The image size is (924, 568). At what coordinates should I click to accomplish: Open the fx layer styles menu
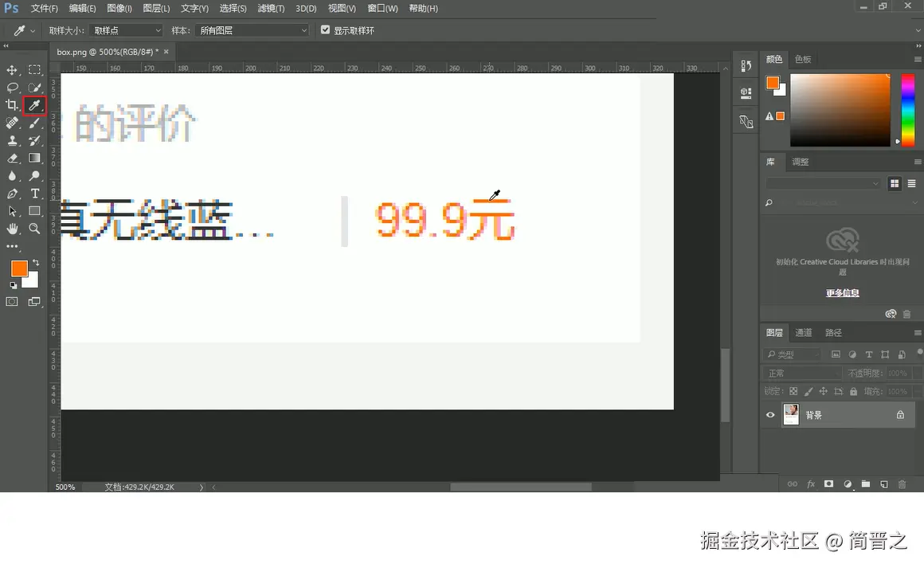(811, 484)
